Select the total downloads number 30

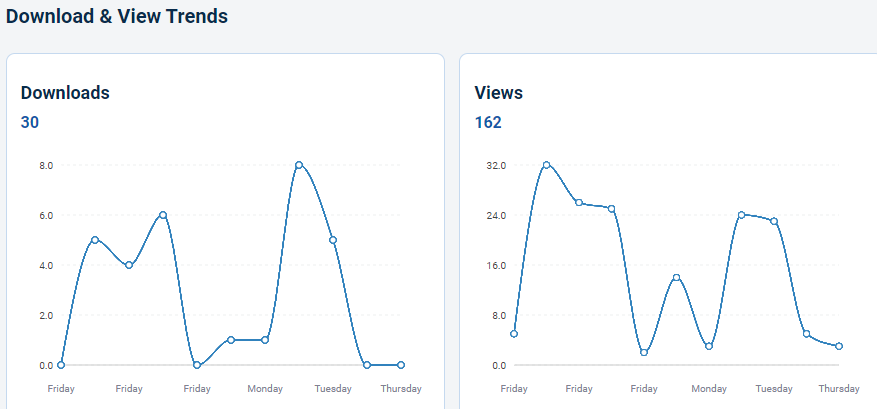tap(30, 123)
